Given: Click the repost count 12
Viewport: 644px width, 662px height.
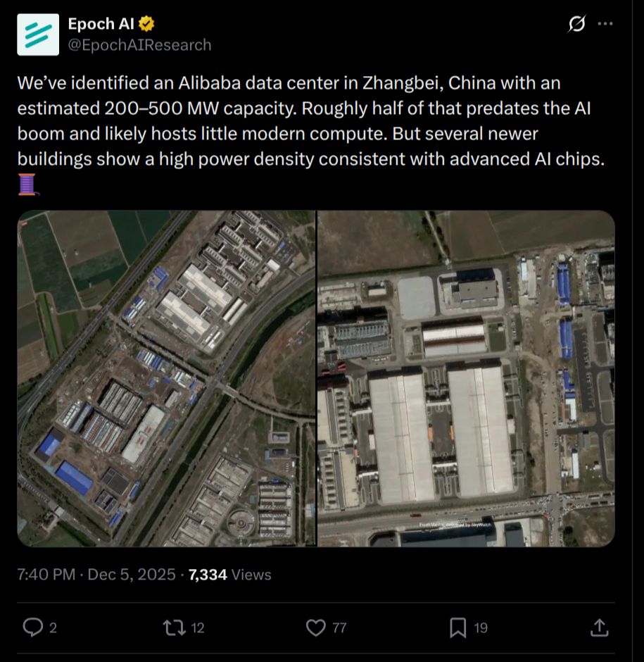Looking at the screenshot, I should pyautogui.click(x=197, y=627).
